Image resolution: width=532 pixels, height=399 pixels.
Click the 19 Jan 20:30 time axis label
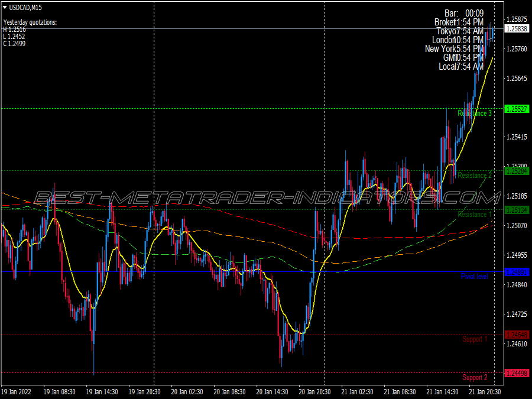pos(145,391)
